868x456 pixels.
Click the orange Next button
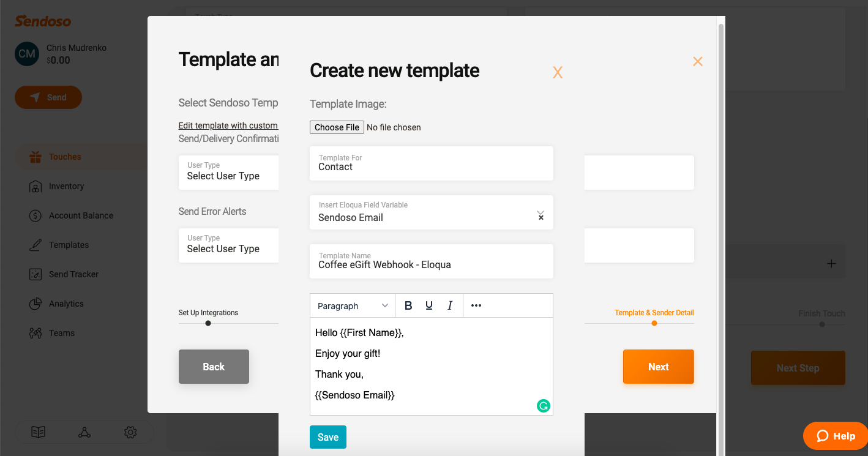point(658,367)
